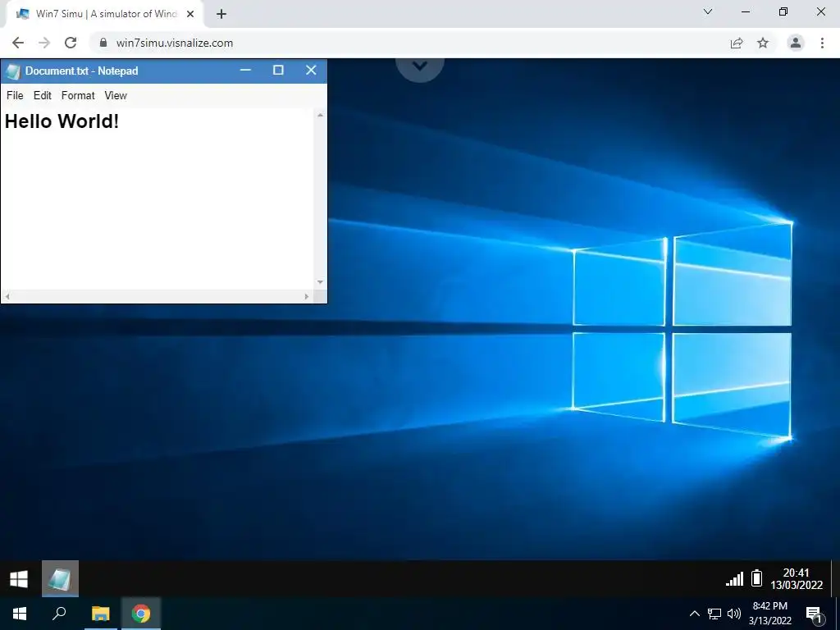This screenshot has height=630, width=840.
Task: Select the Win7 Simu browser tab
Action: click(x=104, y=14)
